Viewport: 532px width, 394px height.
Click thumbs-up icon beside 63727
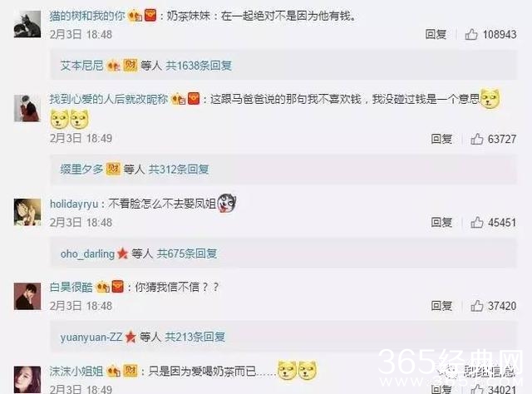coord(476,139)
